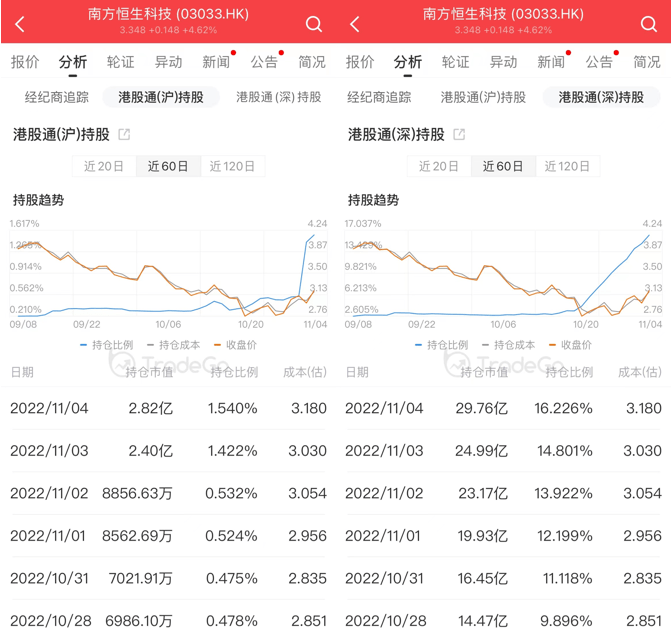
Task: Open share icon beside 港股通(深)持股 title
Action: click(459, 134)
